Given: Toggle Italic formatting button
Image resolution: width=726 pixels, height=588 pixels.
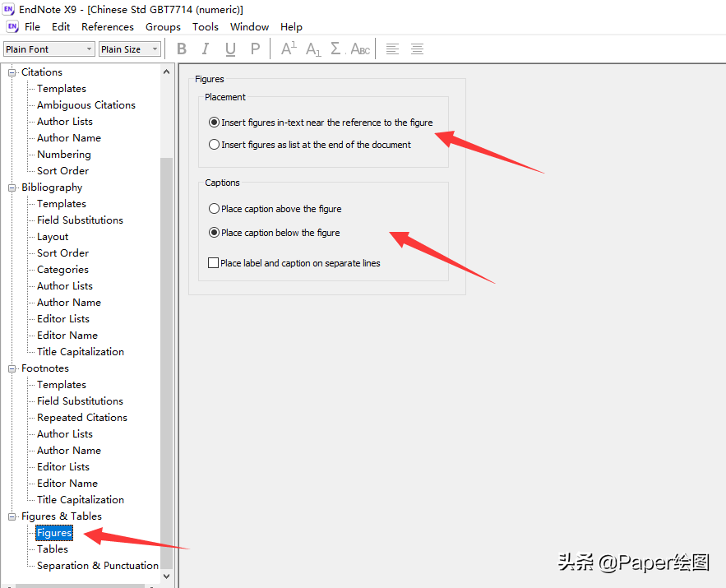Looking at the screenshot, I should pos(205,49).
